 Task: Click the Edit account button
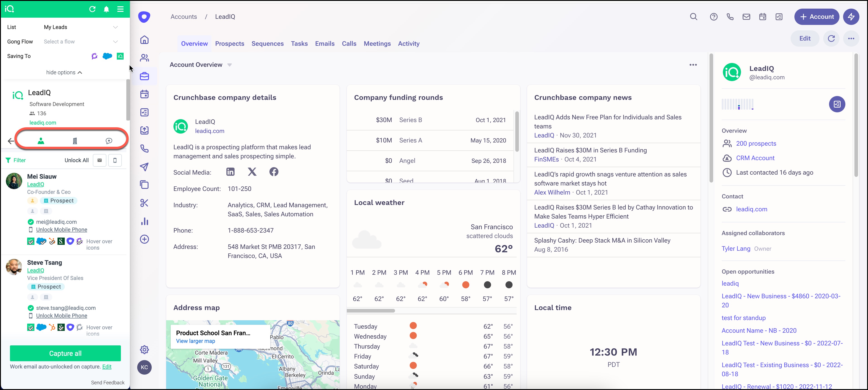pyautogui.click(x=805, y=39)
